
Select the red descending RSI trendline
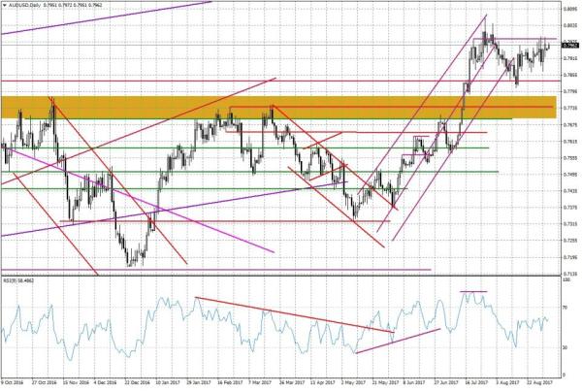click(x=291, y=314)
